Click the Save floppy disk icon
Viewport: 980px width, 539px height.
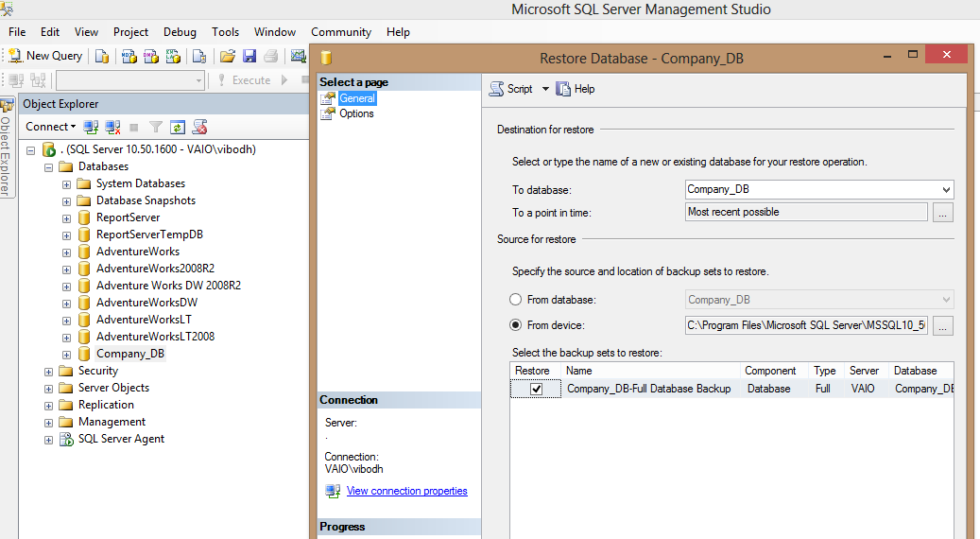pos(249,57)
